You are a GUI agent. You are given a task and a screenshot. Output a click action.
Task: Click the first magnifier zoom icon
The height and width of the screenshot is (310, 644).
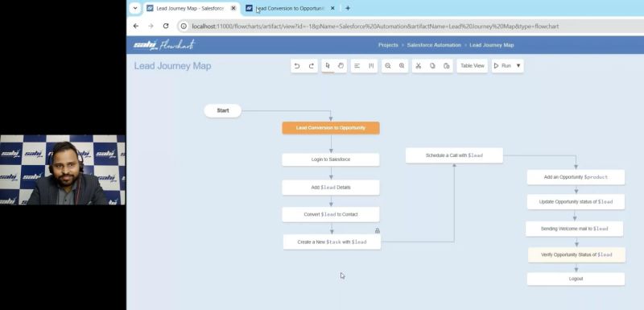click(x=388, y=66)
